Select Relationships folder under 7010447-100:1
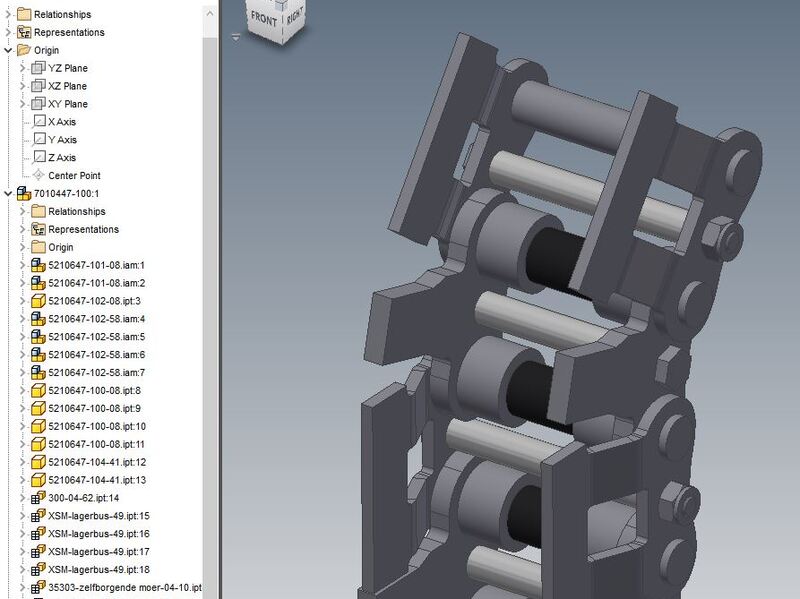The width and height of the screenshot is (800, 599). point(77,211)
